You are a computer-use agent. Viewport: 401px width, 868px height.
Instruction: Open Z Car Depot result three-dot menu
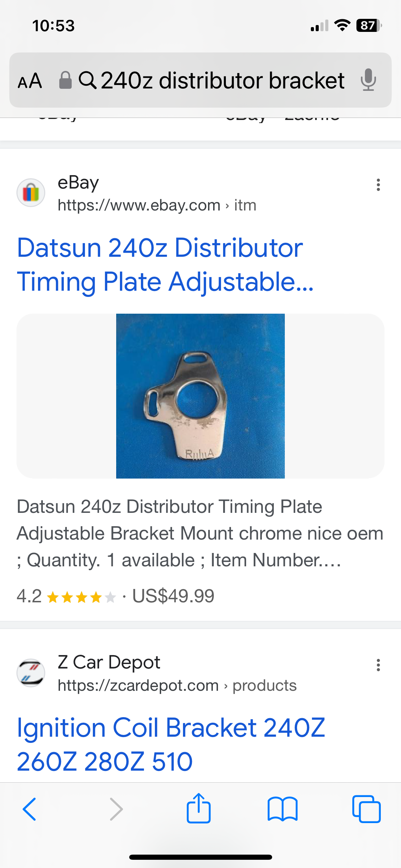378,665
